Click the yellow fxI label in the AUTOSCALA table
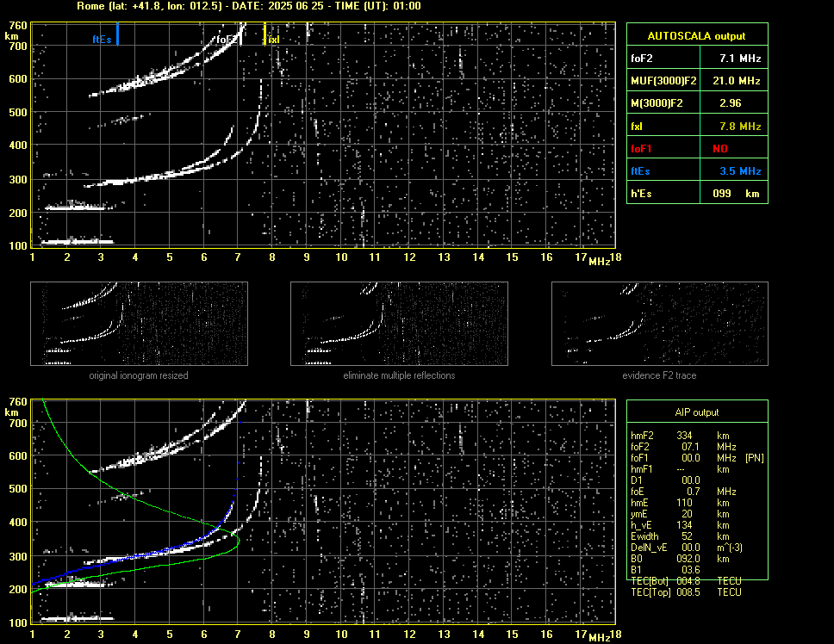834x644 pixels. click(x=637, y=127)
